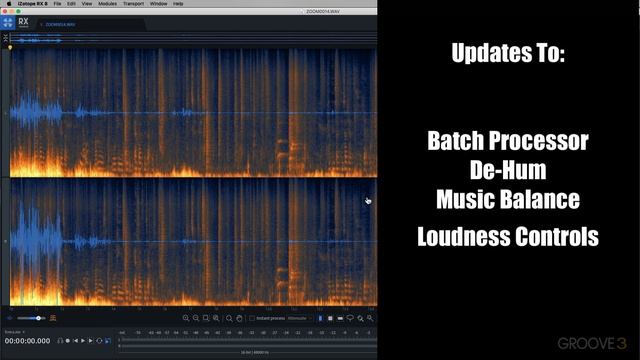This screenshot has height=360, width=640.
Task: Open the Modules menu
Action: coord(107,4)
